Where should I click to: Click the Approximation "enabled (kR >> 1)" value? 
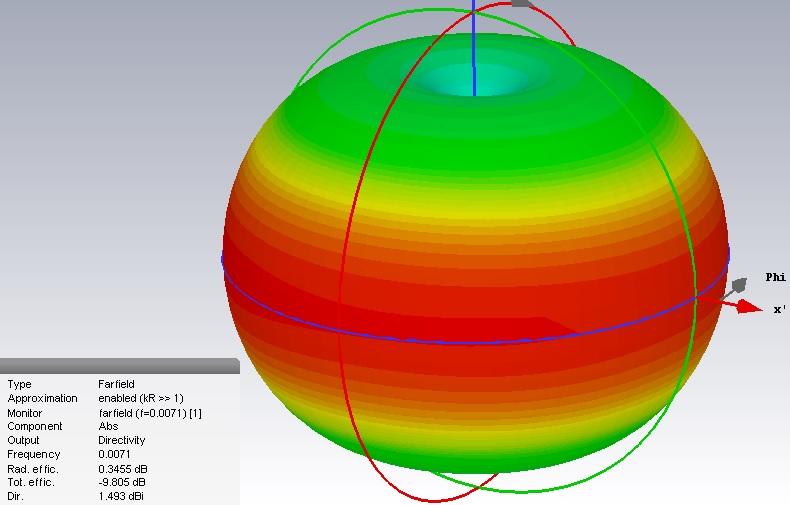(140, 398)
